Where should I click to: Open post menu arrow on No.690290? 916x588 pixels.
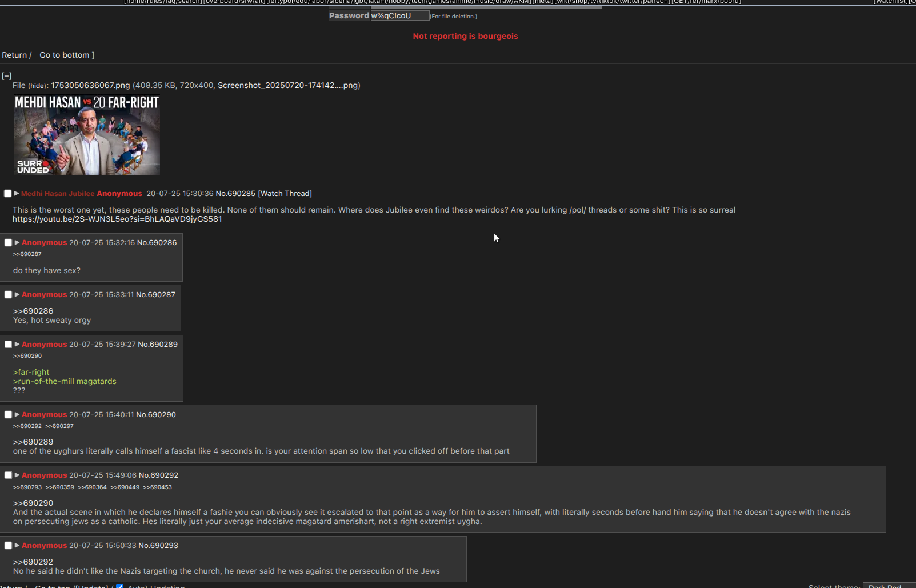pyautogui.click(x=17, y=414)
